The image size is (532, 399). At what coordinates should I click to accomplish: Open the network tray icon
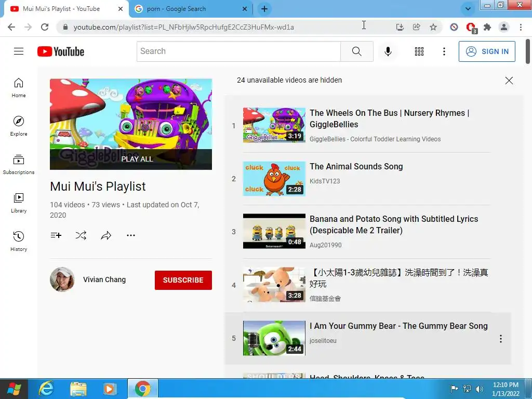tap(467, 389)
